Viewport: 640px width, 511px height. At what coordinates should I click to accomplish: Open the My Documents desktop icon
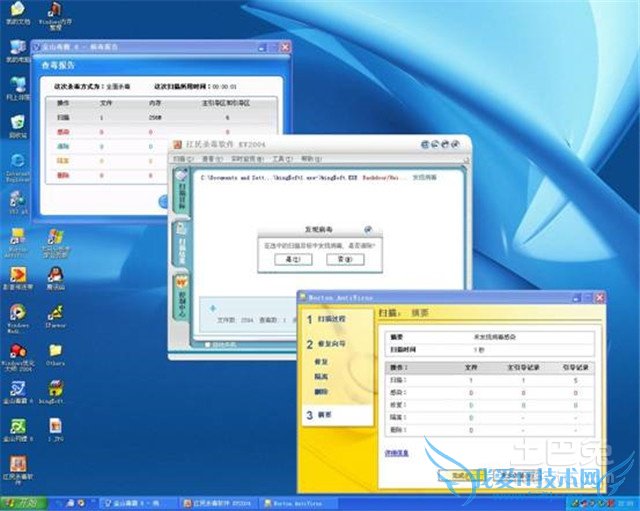[17, 13]
